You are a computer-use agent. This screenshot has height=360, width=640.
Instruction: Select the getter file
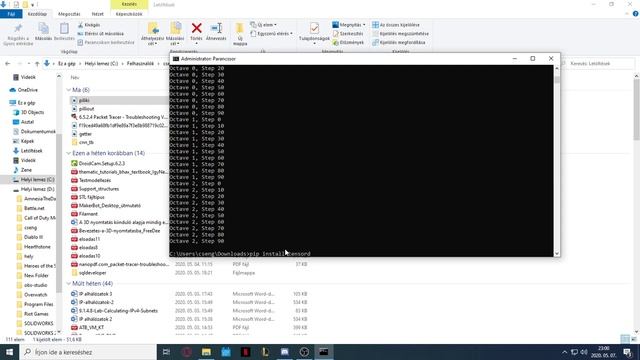(85, 134)
